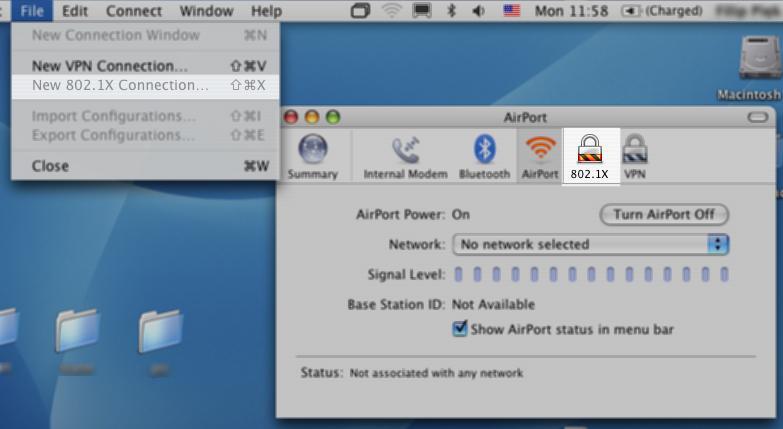The image size is (783, 429).
Task: Open the US flag input menu
Action: (x=511, y=10)
